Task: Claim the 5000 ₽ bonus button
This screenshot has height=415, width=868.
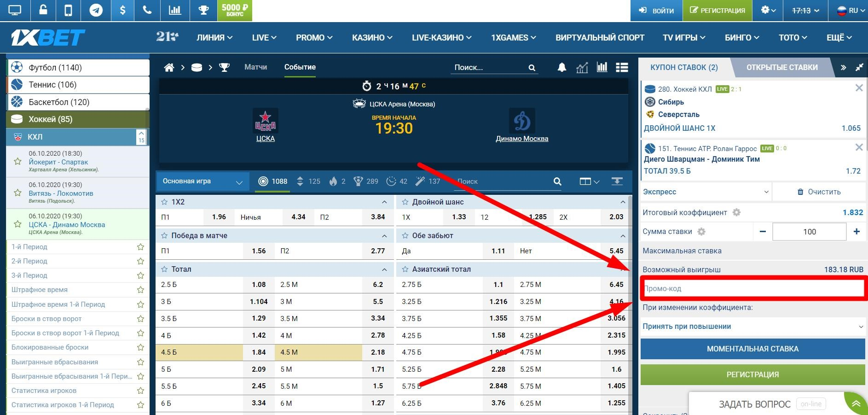Action: 235,11
